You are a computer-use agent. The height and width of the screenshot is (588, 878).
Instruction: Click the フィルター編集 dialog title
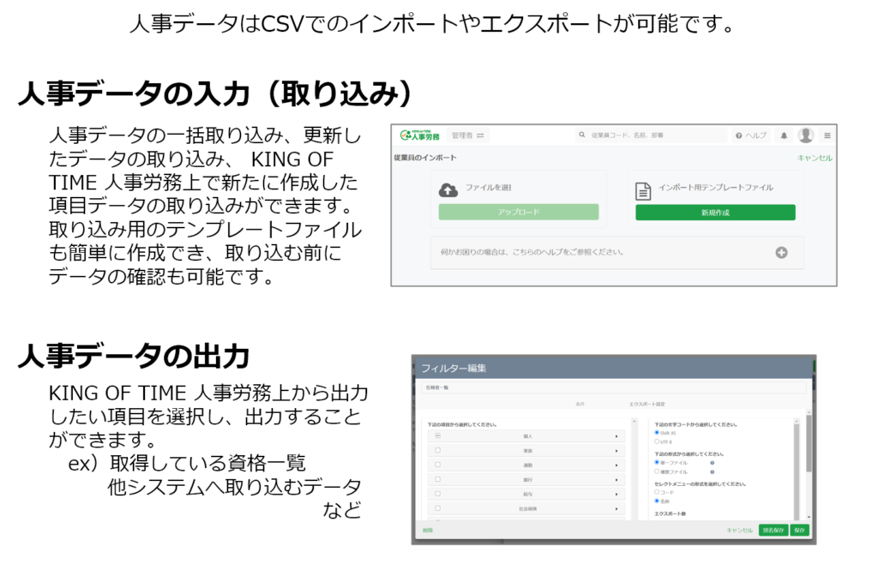pos(454,368)
